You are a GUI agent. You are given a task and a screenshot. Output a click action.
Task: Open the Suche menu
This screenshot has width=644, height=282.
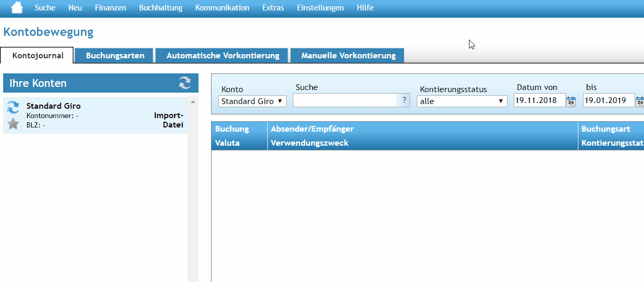(45, 8)
